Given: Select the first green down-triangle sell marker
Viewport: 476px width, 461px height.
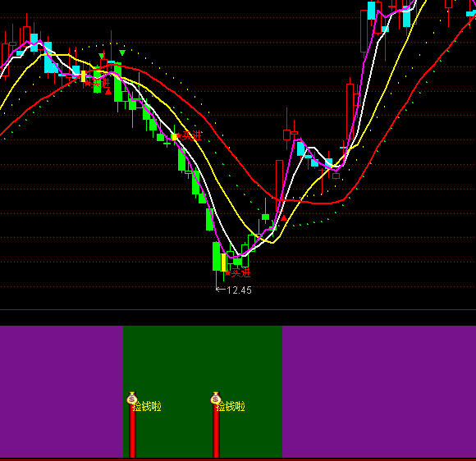Looking at the screenshot, I should [102, 56].
